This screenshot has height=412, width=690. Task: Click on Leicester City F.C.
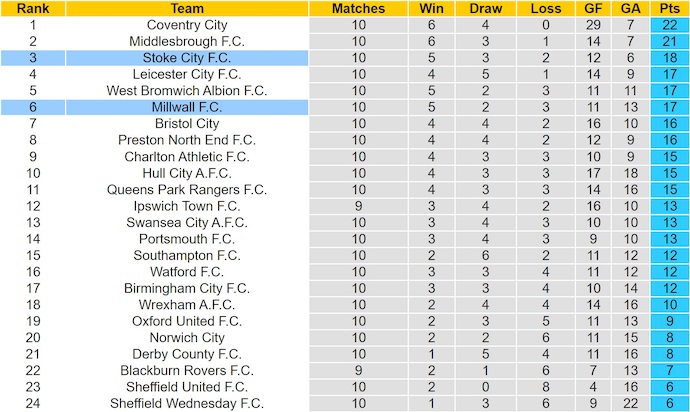point(185,74)
